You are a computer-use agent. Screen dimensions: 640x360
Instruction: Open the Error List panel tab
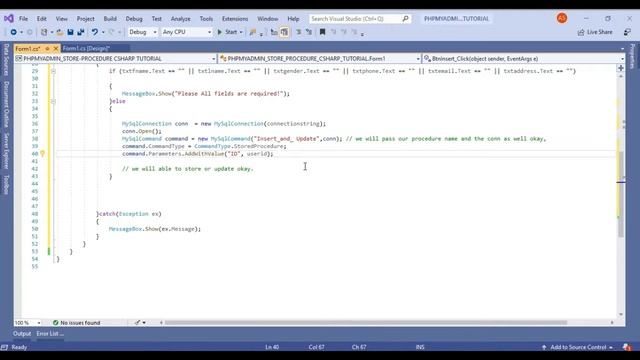pos(50,334)
